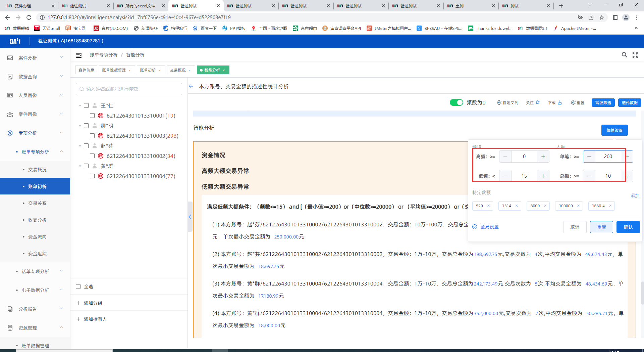644x352 pixels.
Task: Click the person icon beside 黄*群
Action: coord(95,166)
